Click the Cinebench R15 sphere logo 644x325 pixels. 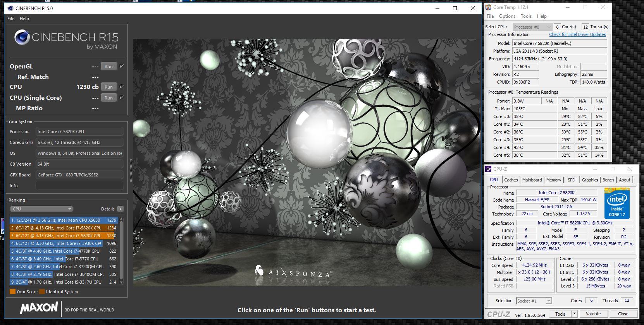point(22,38)
